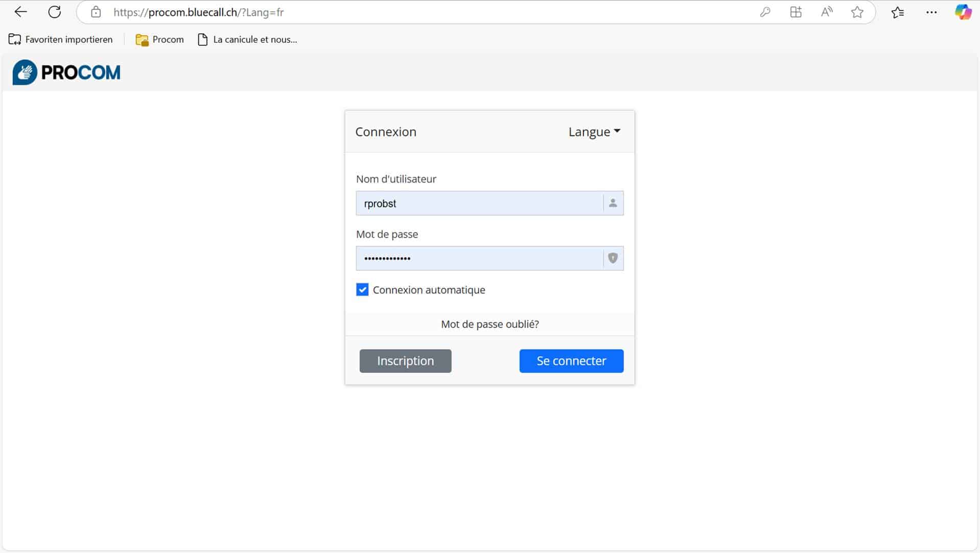
Task: Expand the Langue dropdown
Action: [x=594, y=132]
